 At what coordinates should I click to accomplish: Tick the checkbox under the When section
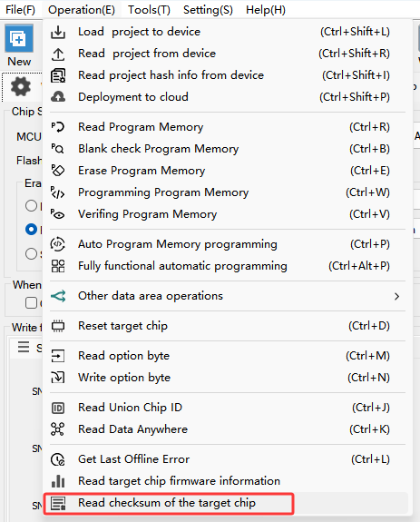(x=31, y=303)
